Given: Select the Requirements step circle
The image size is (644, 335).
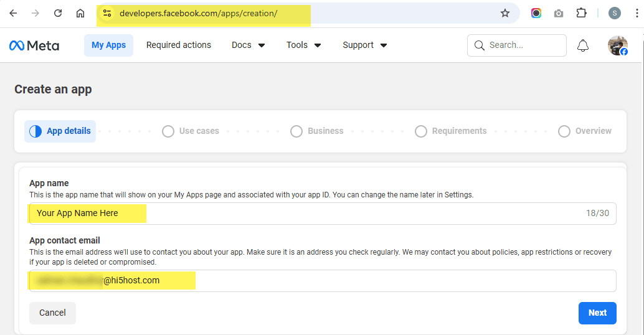Looking at the screenshot, I should point(421,131).
